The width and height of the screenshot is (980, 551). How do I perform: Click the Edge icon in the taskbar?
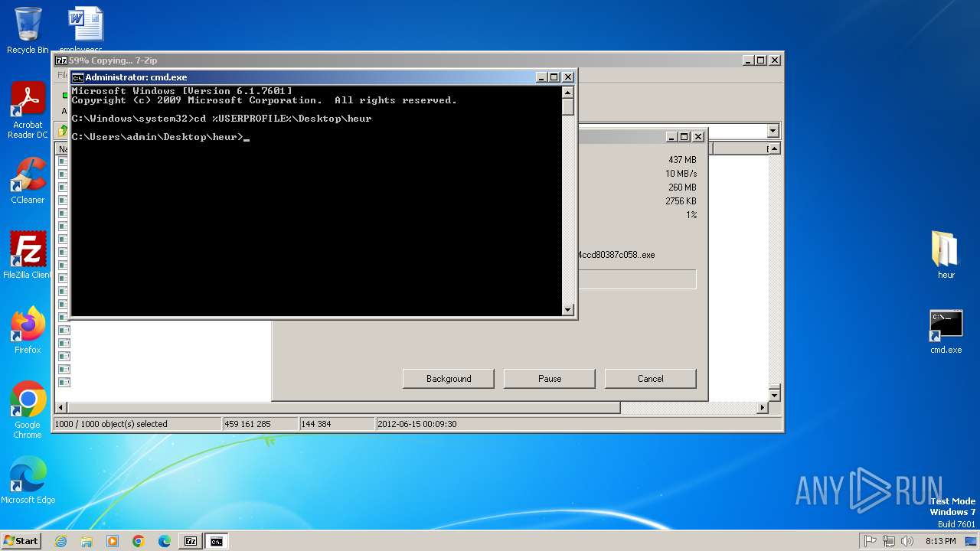coord(165,541)
